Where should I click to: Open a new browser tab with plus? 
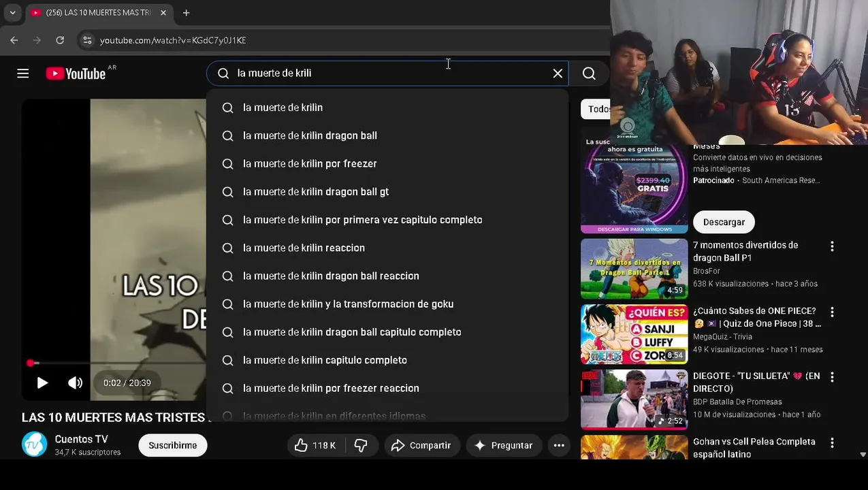coord(186,12)
